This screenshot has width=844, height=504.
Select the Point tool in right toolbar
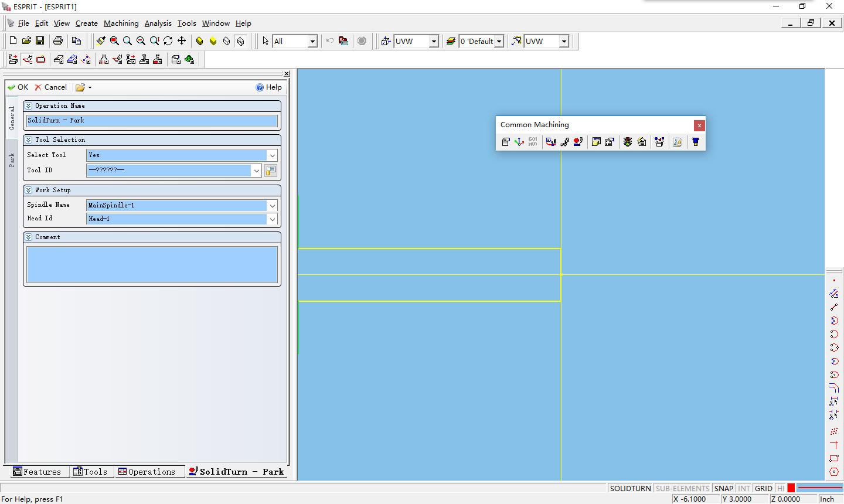tap(834, 280)
